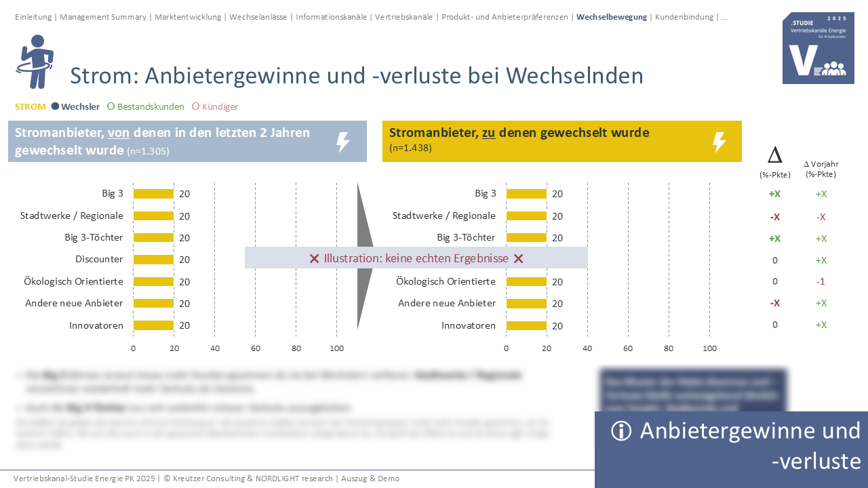This screenshot has width=868, height=488.
Task: Click the ellipsis at end of navigation
Action: tap(724, 17)
